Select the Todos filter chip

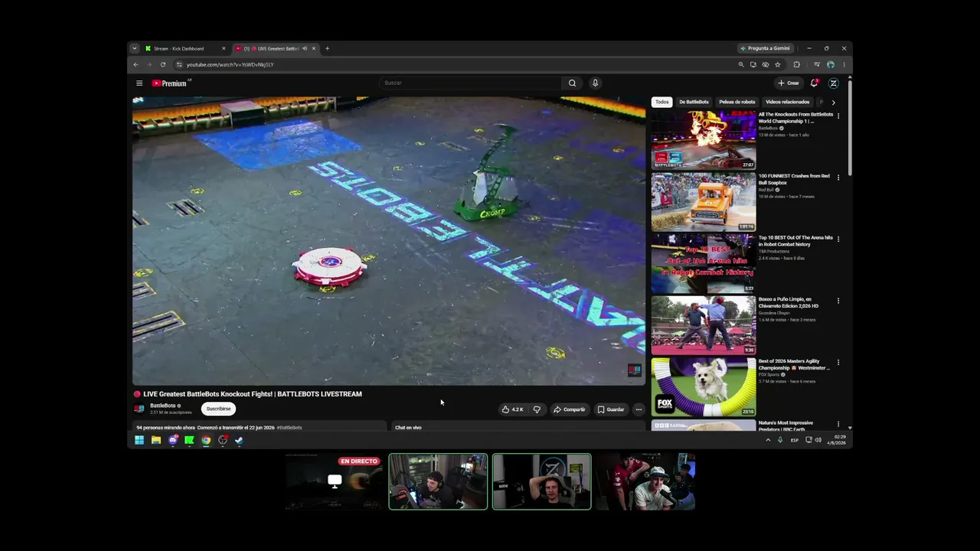pyautogui.click(x=661, y=102)
